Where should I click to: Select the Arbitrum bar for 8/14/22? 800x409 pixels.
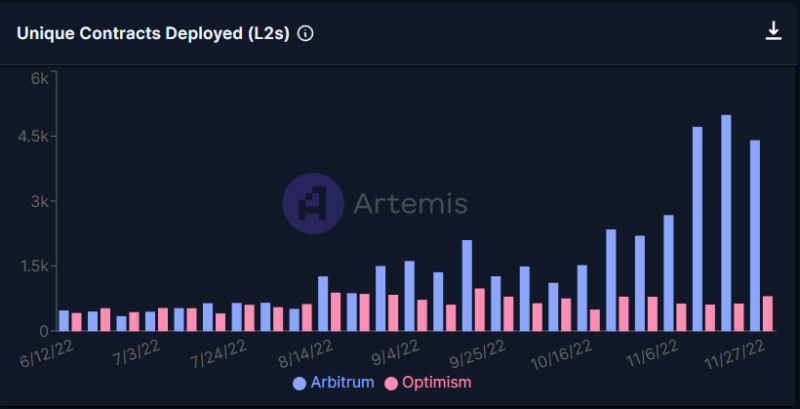323,303
